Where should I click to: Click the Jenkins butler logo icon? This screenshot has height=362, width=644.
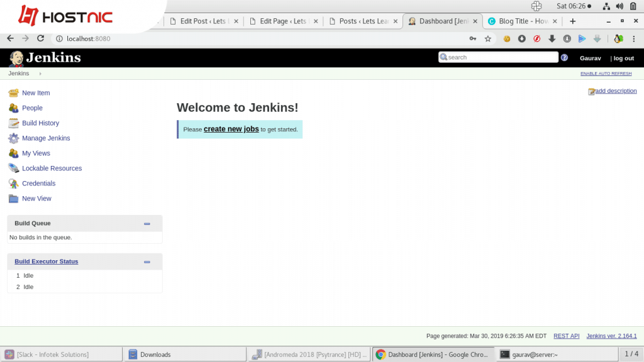[x=16, y=58]
